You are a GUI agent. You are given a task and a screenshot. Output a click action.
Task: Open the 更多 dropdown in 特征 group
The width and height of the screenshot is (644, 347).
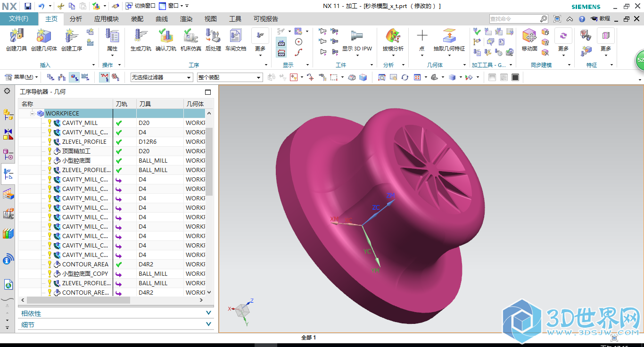pos(606,42)
